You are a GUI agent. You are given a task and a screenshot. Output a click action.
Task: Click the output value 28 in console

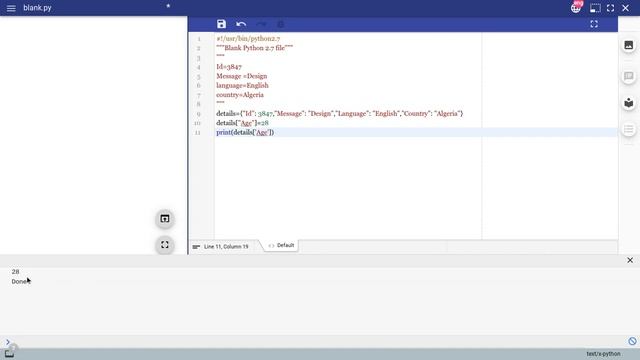16,271
